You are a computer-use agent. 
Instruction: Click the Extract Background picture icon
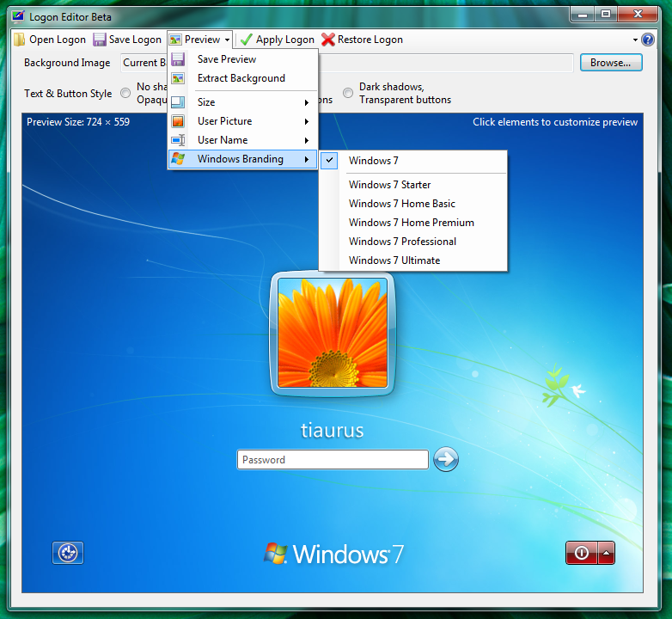178,78
